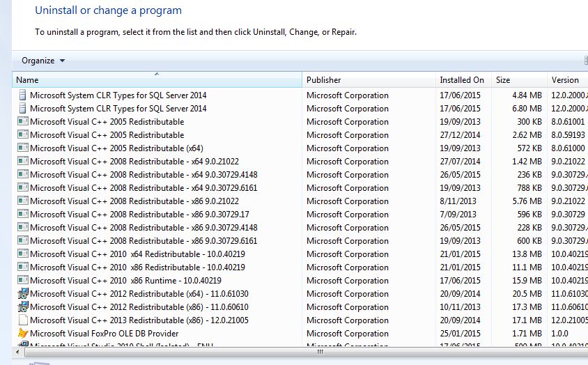Click the 20.5 MB size cell

pyautogui.click(x=527, y=294)
